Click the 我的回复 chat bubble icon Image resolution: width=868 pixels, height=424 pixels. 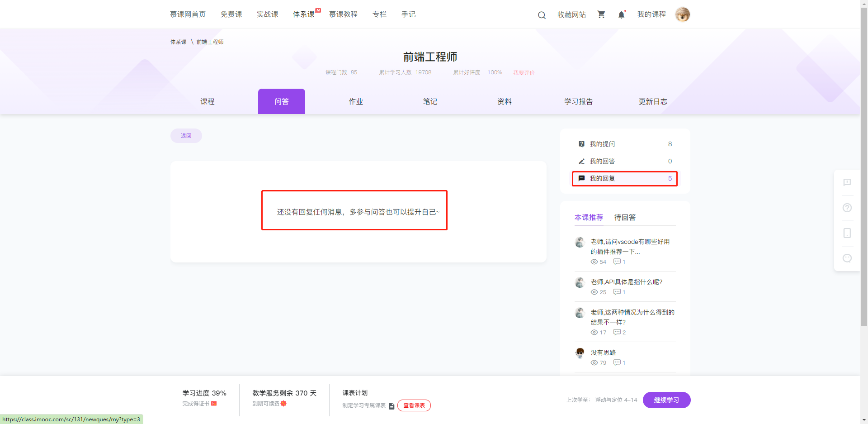click(582, 178)
